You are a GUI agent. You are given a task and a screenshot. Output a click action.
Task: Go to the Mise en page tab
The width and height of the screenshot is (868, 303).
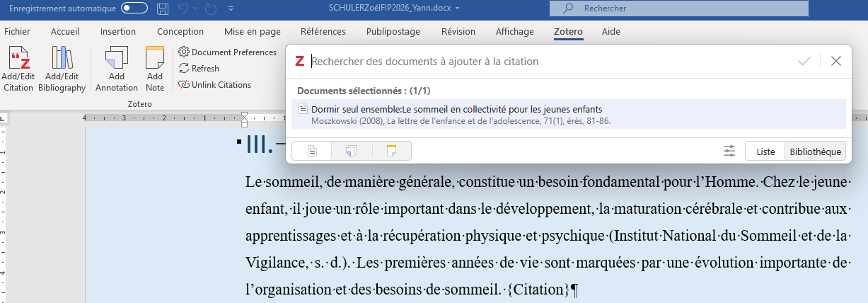pos(253,31)
